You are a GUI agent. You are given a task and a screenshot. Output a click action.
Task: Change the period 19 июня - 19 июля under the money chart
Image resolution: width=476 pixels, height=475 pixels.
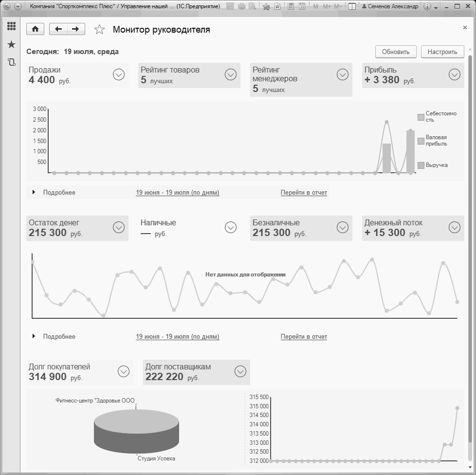pos(178,337)
